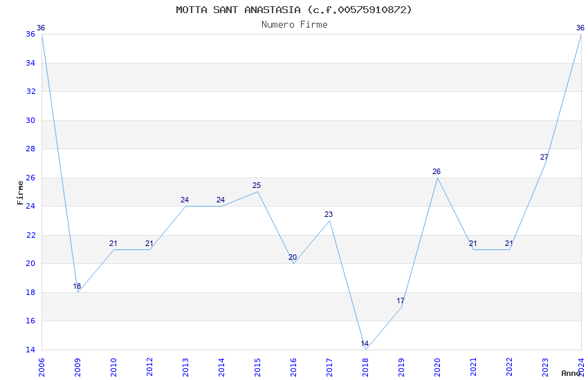Click x-axis year 2020
Viewport: 588px width, 380px height.
pyautogui.click(x=438, y=367)
